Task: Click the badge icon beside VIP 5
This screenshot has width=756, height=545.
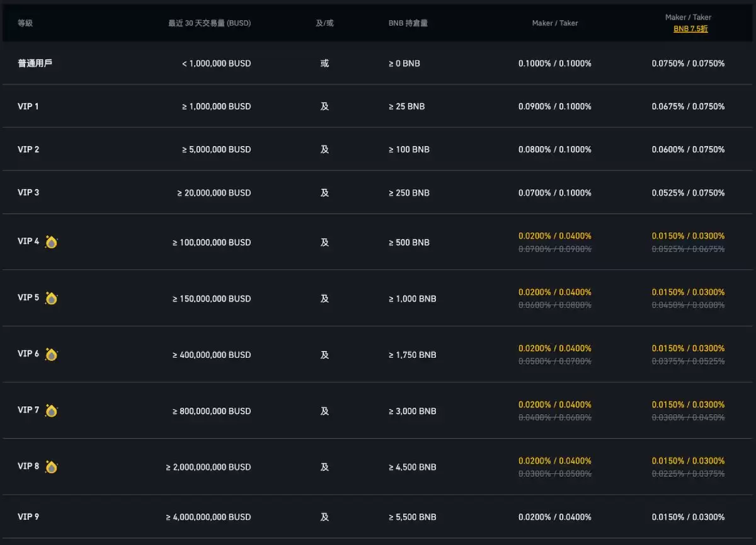Action: [51, 298]
